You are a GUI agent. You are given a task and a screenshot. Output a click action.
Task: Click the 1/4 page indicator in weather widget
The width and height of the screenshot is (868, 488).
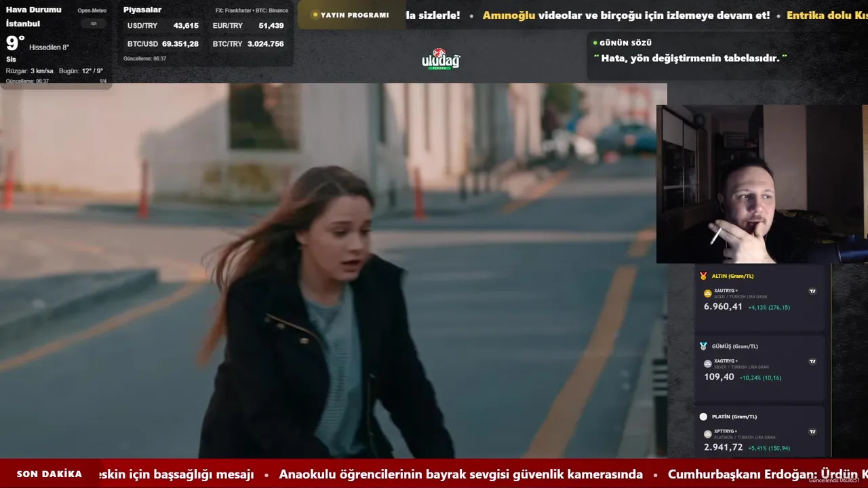[x=103, y=81]
